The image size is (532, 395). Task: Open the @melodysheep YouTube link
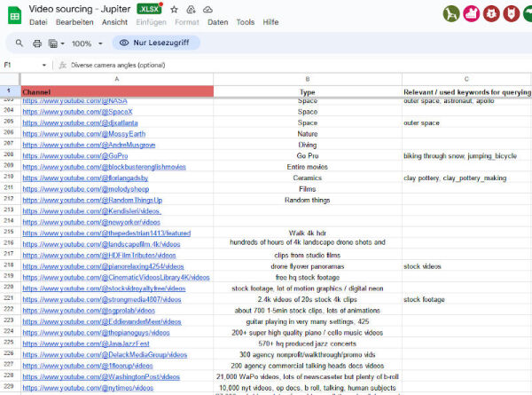85,189
